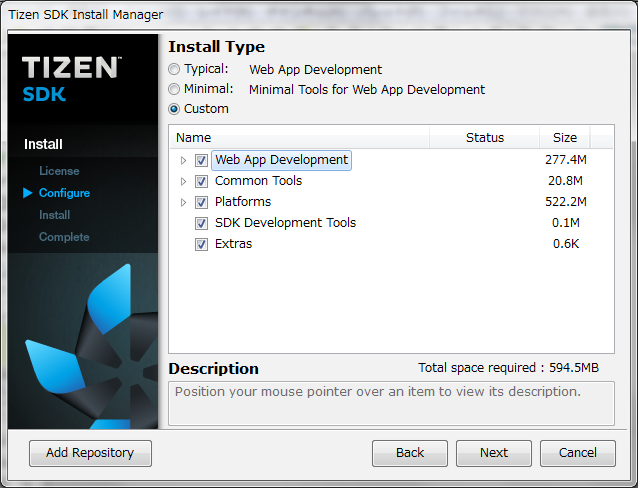Image resolution: width=638 pixels, height=488 pixels.
Task: Click the 0.6K size value
Action: click(x=566, y=244)
